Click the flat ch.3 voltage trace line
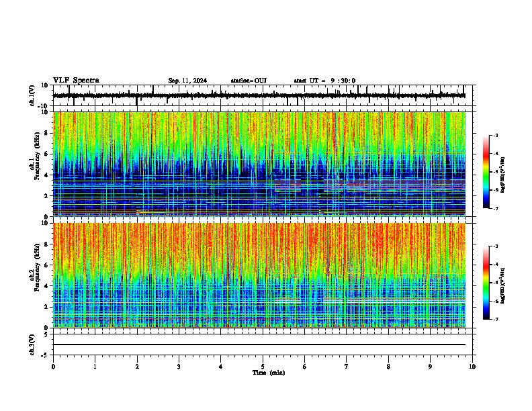Screen dimensions: 532x411 click(x=259, y=345)
